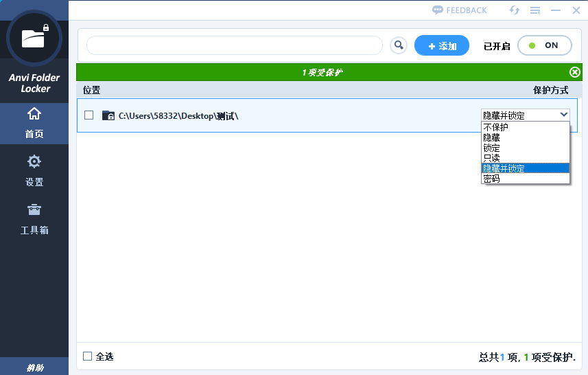Click the magnifier search icon

pos(399,45)
